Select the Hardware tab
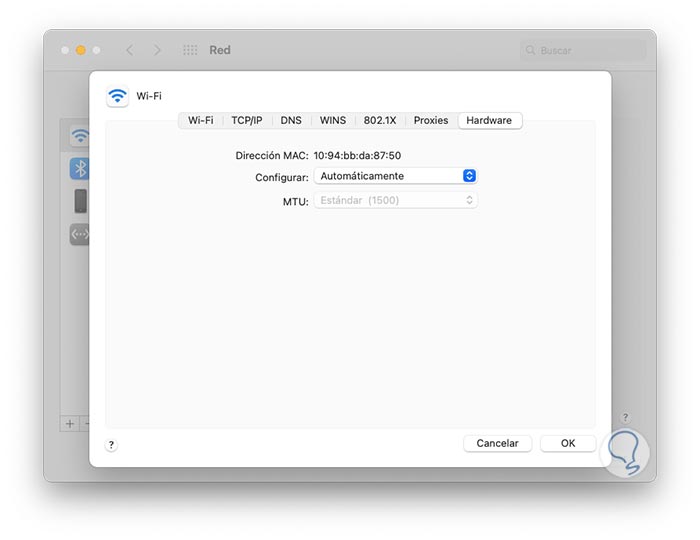 (489, 120)
